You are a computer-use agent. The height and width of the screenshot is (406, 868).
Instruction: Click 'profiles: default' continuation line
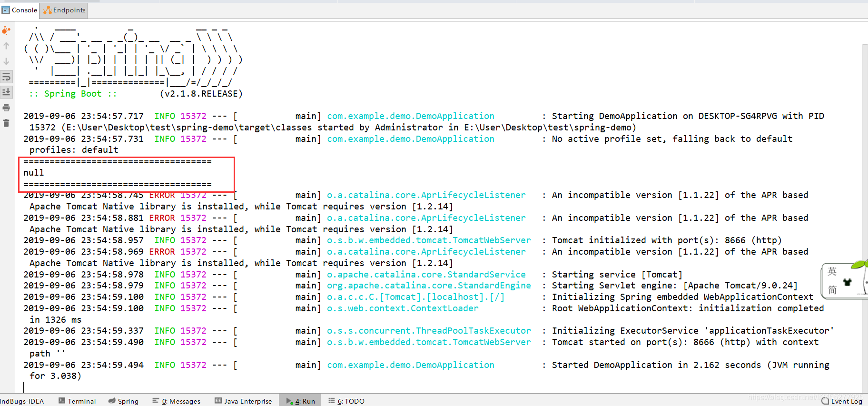[x=74, y=150]
